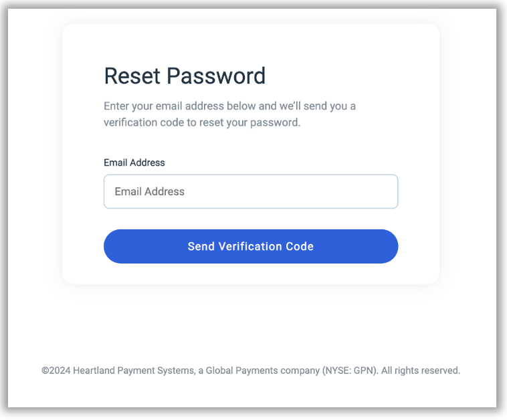This screenshot has width=507, height=420.
Task: Click the Email Address label above the field
Action: click(x=134, y=163)
